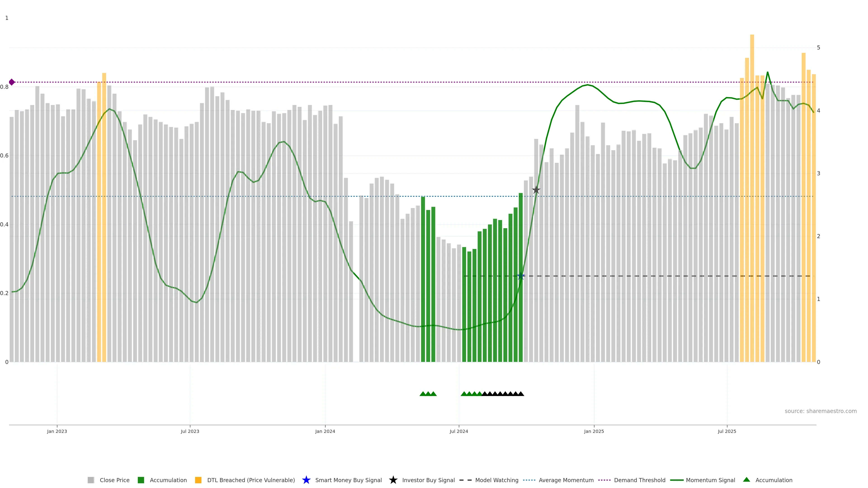Toggle DTL Breached (Price Vulnerable) legend entry
868x488 pixels.
pyautogui.click(x=251, y=480)
